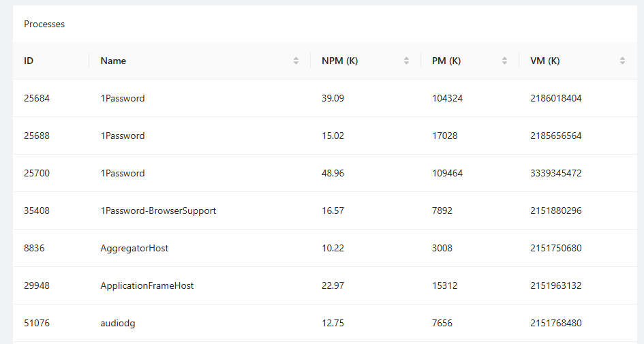644x344 pixels.
Task: Click the audiodg process name
Action: [x=118, y=324]
